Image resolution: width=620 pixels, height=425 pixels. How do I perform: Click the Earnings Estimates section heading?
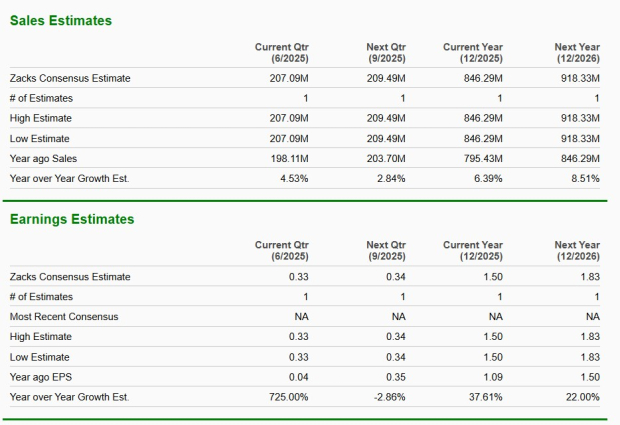click(72, 219)
